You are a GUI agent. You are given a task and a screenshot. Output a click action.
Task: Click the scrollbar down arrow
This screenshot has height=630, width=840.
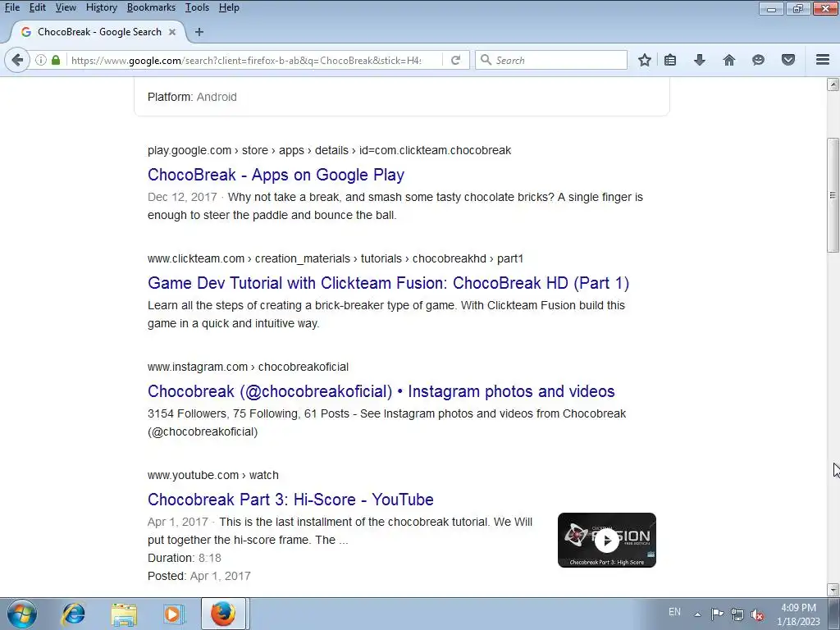(x=833, y=589)
